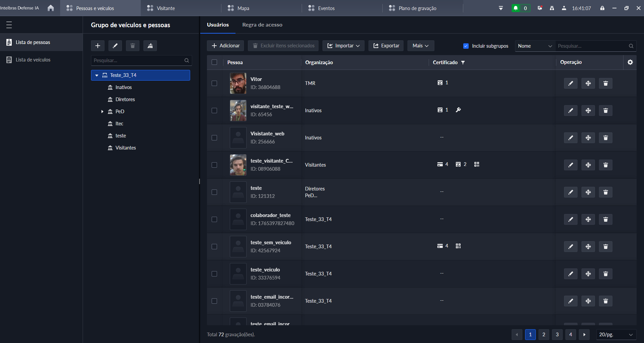644x343 pixels.
Task: Delete the teste_veiculo person row
Action: click(605, 274)
